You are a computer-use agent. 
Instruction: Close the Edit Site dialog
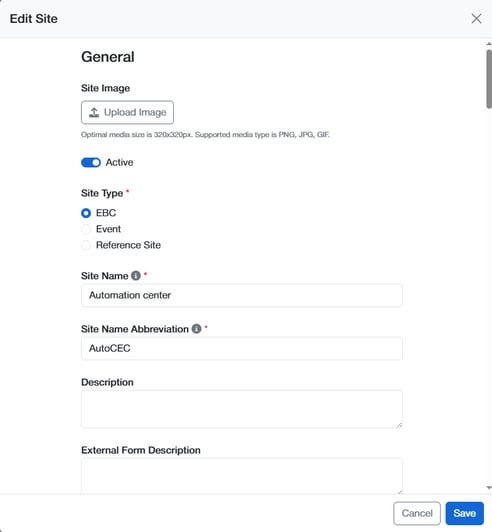tap(476, 19)
